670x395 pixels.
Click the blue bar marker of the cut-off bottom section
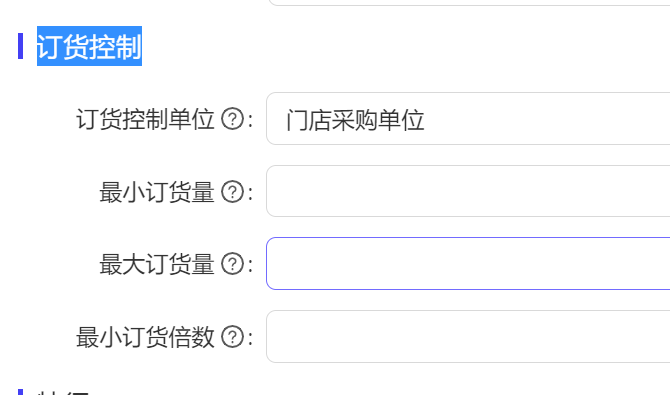(x=21, y=392)
